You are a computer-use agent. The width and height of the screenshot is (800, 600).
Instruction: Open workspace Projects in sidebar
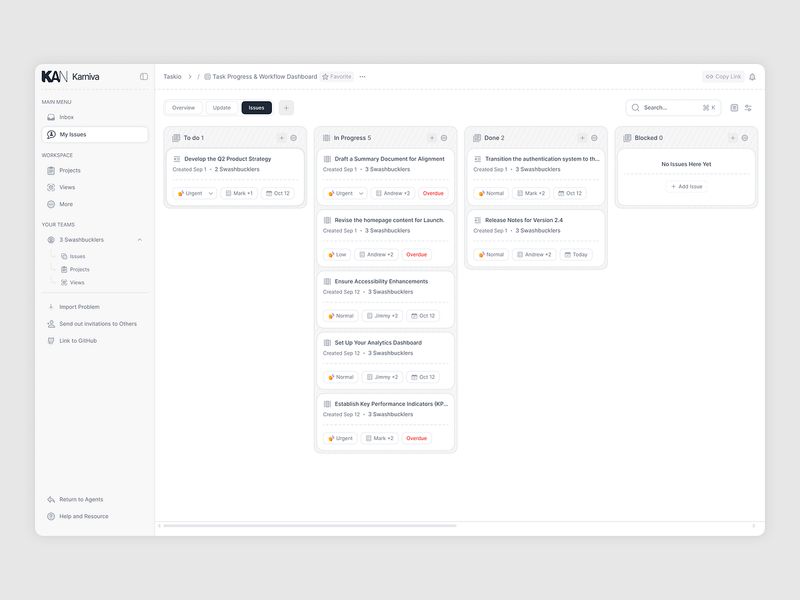(x=95, y=170)
